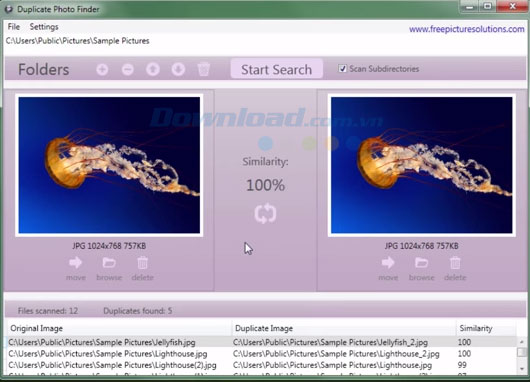Open the Settings menu
This screenshot has width=530, height=382.
click(44, 27)
